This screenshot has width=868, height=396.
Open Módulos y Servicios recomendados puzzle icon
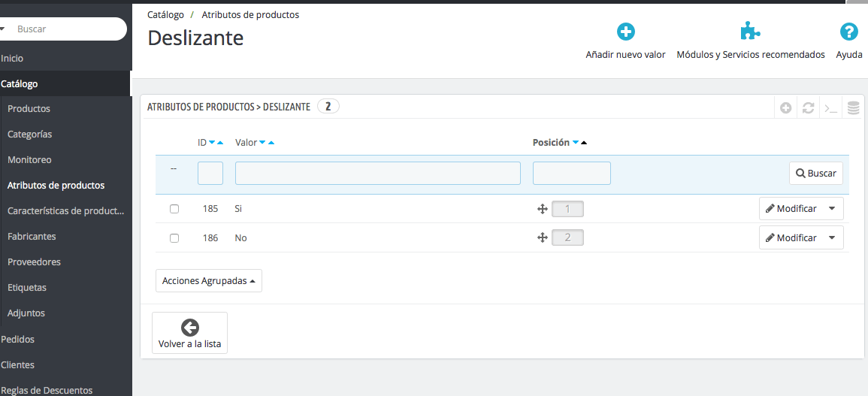750,32
